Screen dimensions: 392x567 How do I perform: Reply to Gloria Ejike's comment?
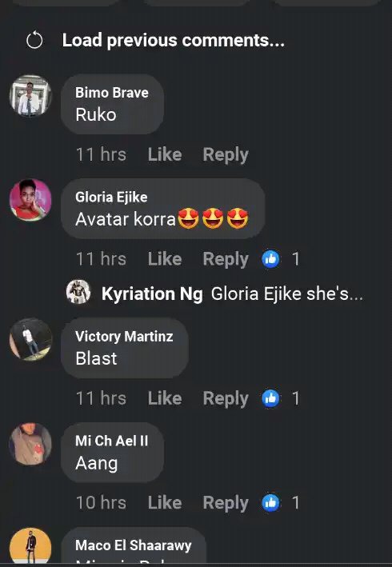226,260
